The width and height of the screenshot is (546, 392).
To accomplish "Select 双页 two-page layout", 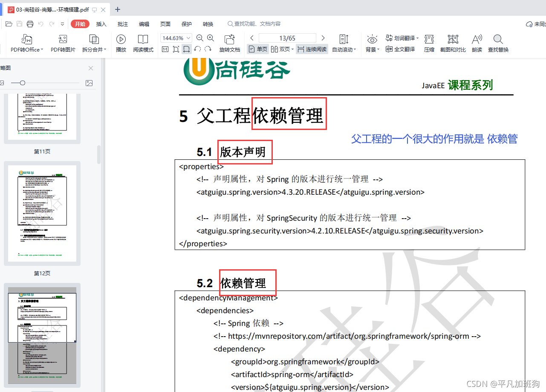I will coord(281,49).
